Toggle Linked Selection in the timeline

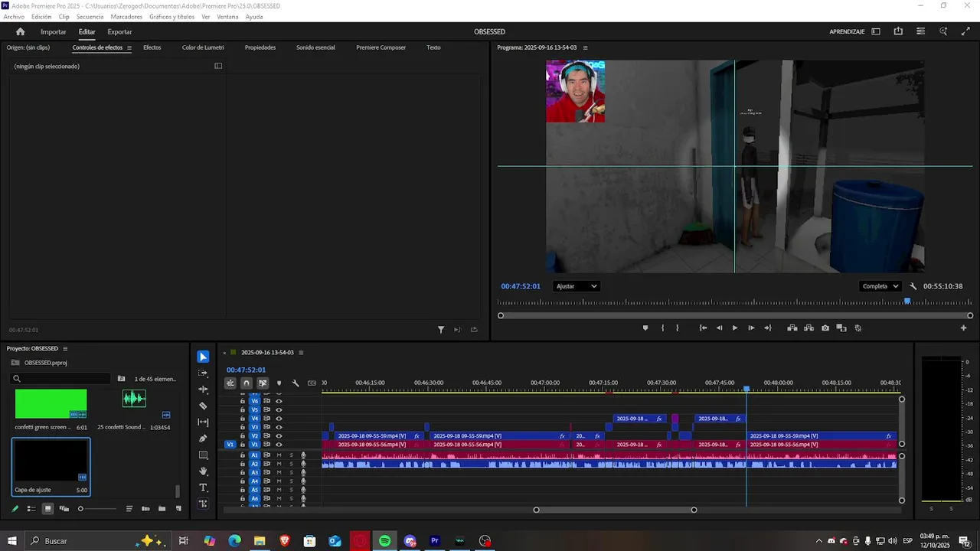(263, 383)
